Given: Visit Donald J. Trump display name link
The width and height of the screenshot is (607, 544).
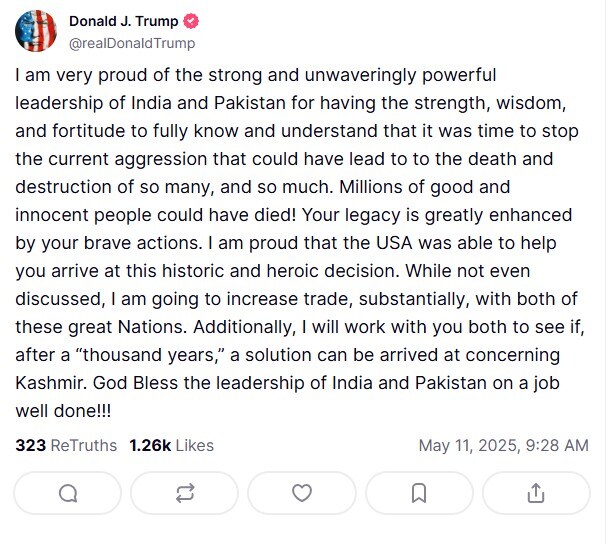Looking at the screenshot, I should [x=124, y=22].
